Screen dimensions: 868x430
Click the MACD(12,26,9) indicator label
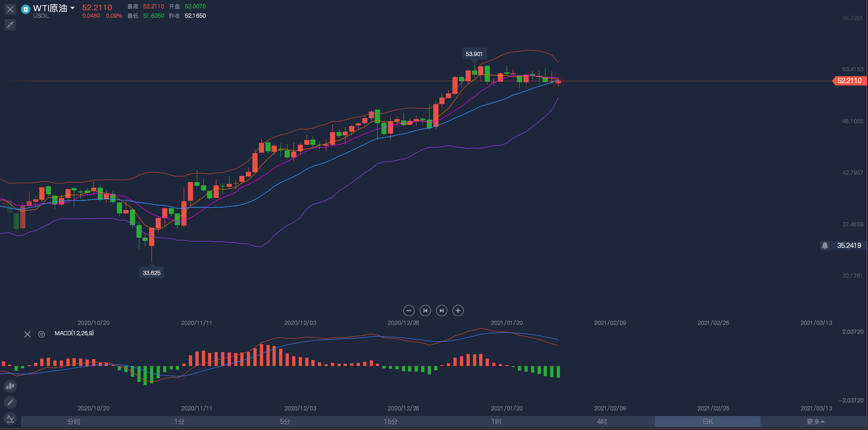click(74, 333)
